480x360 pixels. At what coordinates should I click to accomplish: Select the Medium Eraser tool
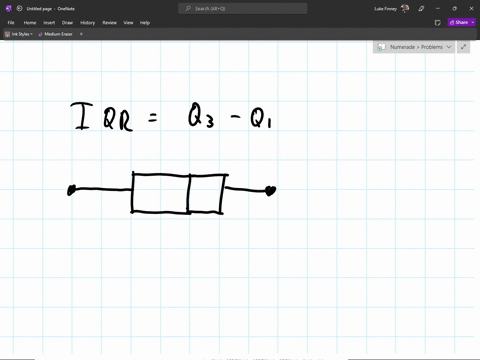click(x=55, y=34)
